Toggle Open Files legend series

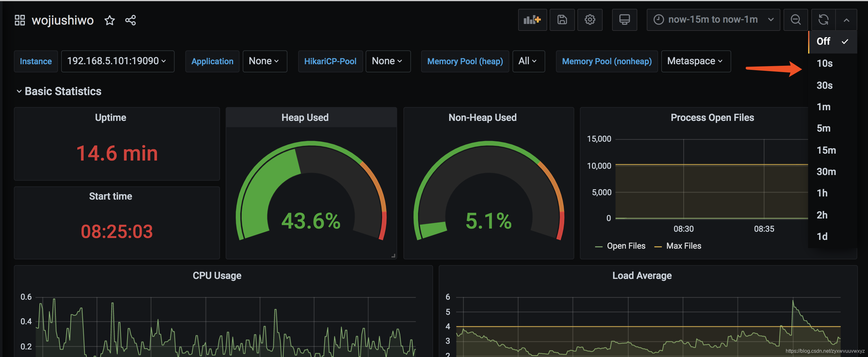pyautogui.click(x=626, y=246)
